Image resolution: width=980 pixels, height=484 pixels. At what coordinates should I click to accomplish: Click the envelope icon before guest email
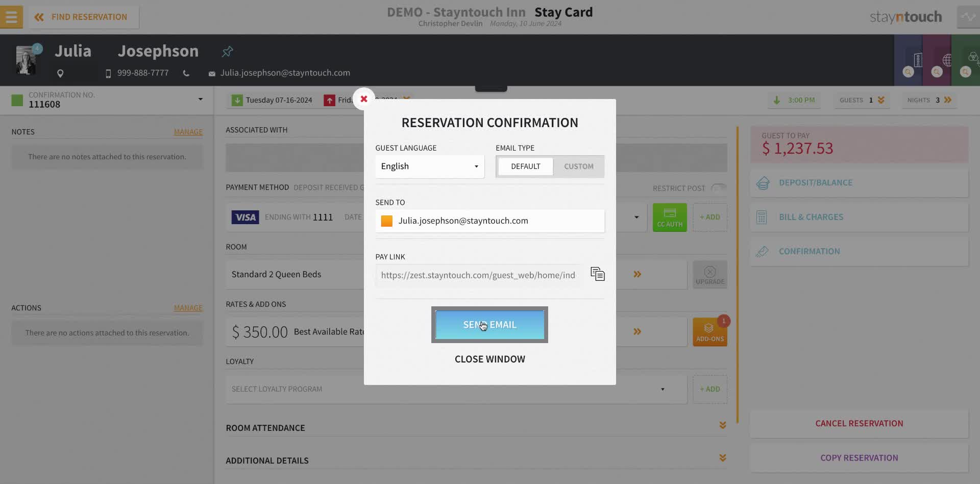212,74
